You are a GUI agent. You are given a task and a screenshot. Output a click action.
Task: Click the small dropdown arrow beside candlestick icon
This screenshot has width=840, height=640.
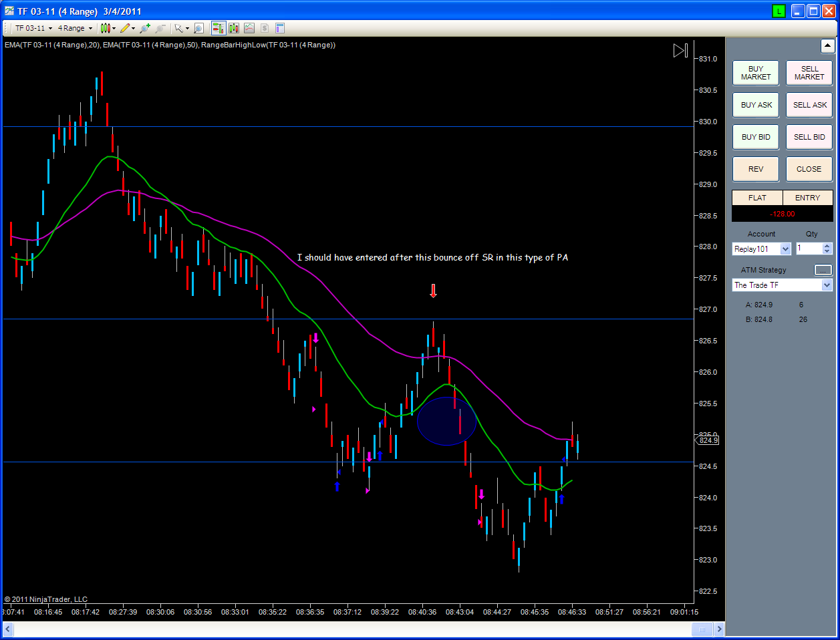pyautogui.click(x=114, y=28)
